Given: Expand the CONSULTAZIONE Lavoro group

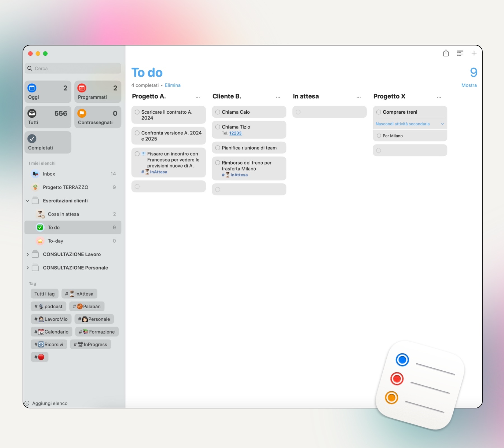Looking at the screenshot, I should tap(27, 254).
